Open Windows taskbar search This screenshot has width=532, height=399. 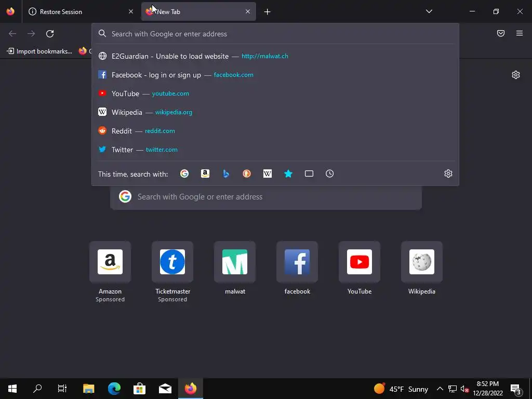(37, 389)
